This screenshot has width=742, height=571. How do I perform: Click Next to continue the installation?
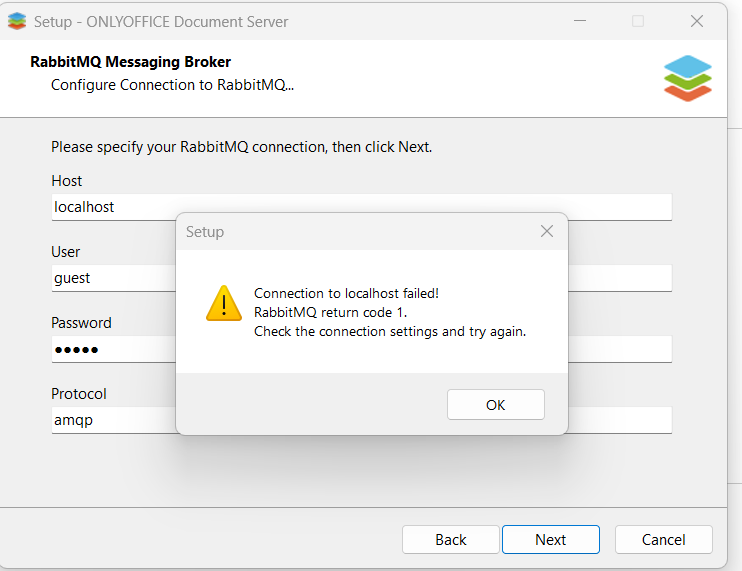pyautogui.click(x=550, y=539)
